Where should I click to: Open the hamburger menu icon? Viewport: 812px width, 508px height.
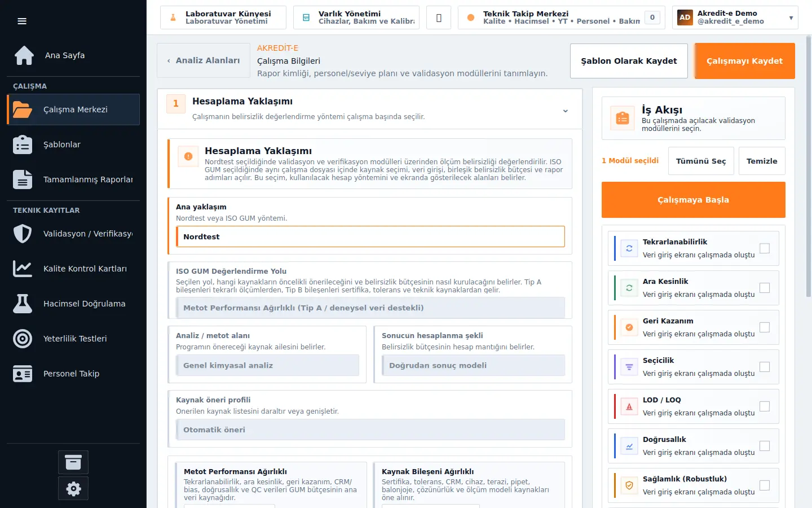(x=22, y=21)
